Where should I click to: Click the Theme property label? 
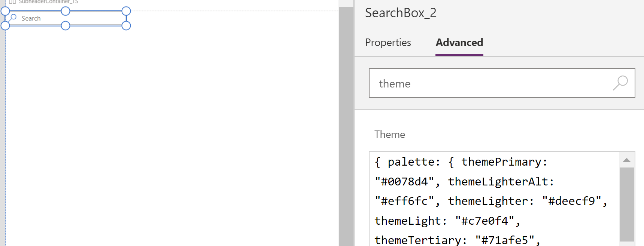point(389,134)
